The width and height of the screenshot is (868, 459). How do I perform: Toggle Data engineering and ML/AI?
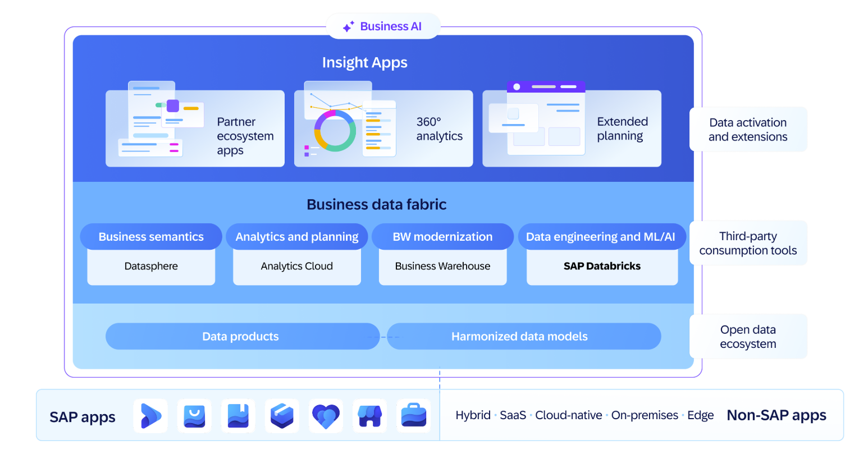tap(601, 236)
